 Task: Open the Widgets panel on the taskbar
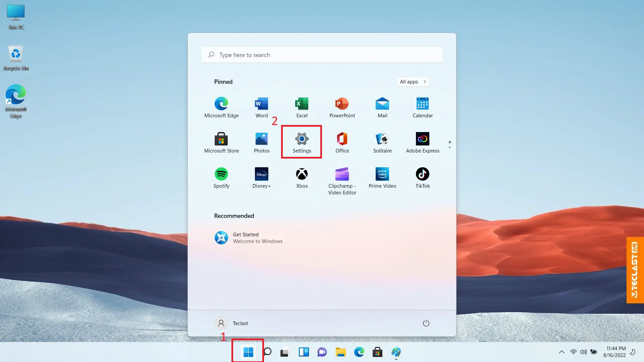[x=304, y=352]
